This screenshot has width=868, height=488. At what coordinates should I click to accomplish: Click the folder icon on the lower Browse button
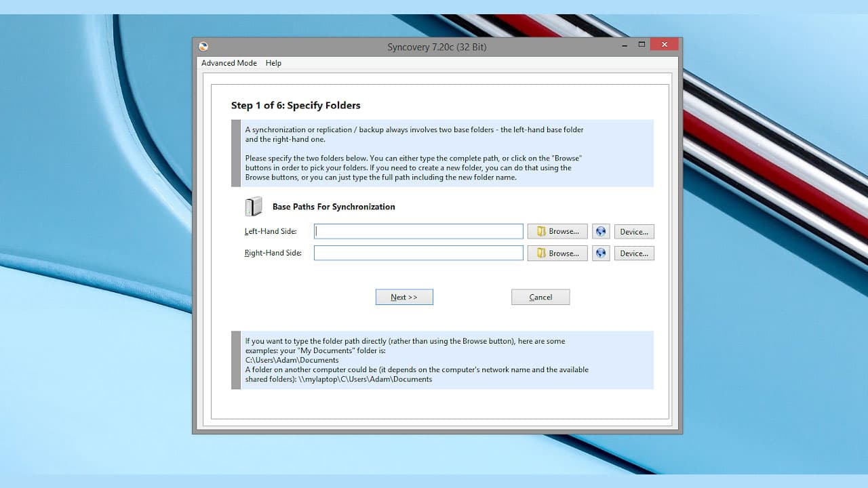[540, 253]
